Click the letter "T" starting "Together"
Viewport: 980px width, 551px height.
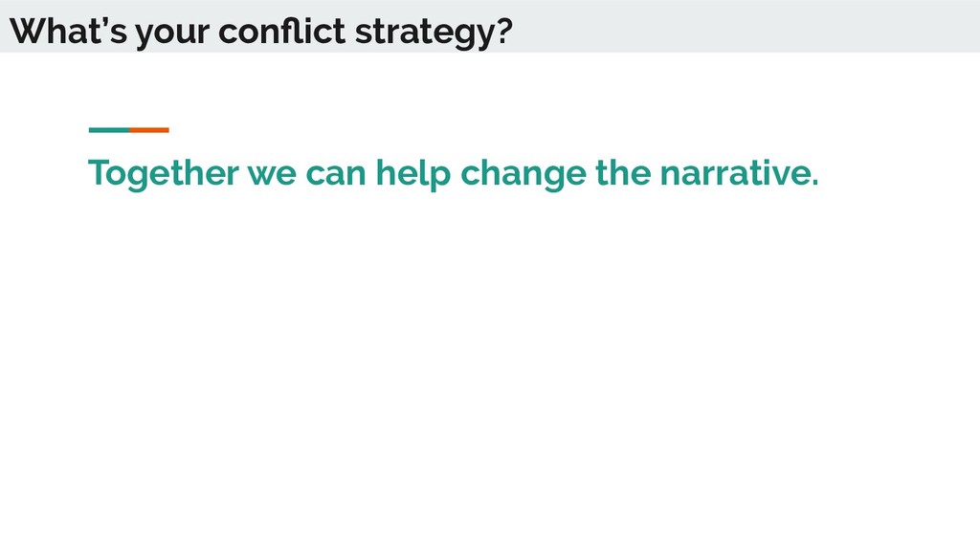[x=100, y=172]
